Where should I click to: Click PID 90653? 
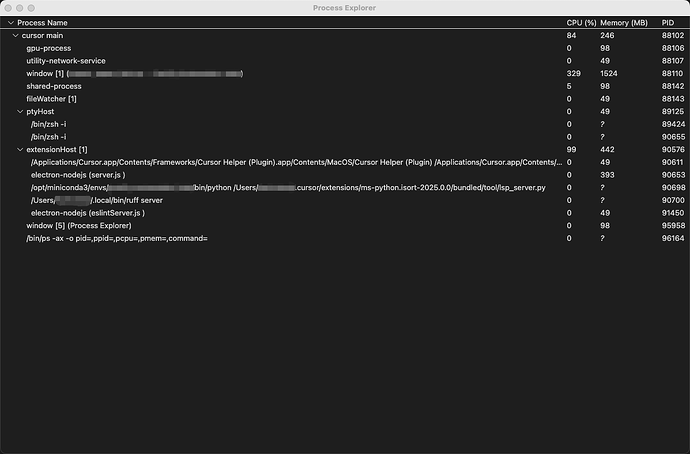[x=673, y=175]
